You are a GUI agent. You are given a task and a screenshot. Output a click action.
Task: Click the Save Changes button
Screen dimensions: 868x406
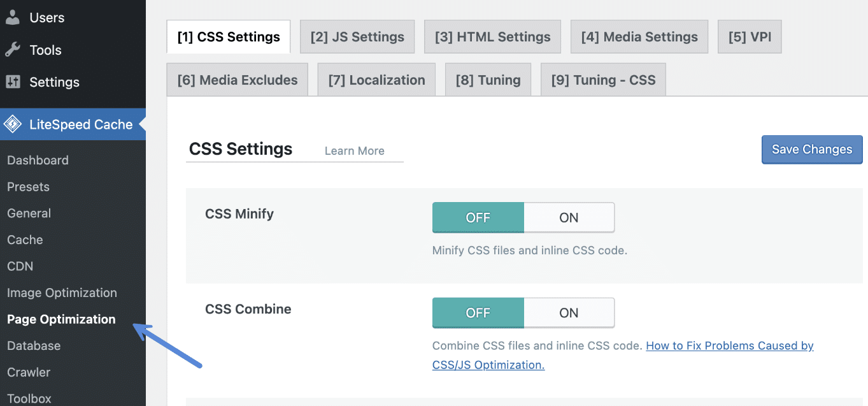[811, 149]
